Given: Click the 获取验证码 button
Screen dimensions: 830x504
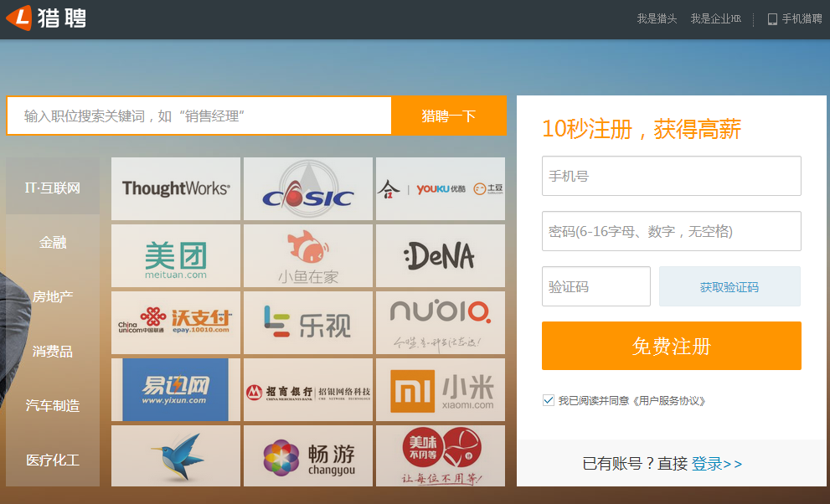Looking at the screenshot, I should [x=729, y=286].
